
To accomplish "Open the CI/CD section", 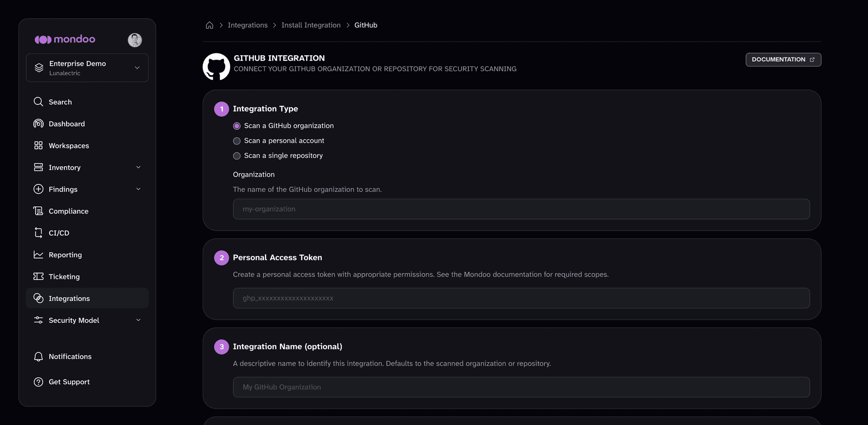I will tap(87, 233).
